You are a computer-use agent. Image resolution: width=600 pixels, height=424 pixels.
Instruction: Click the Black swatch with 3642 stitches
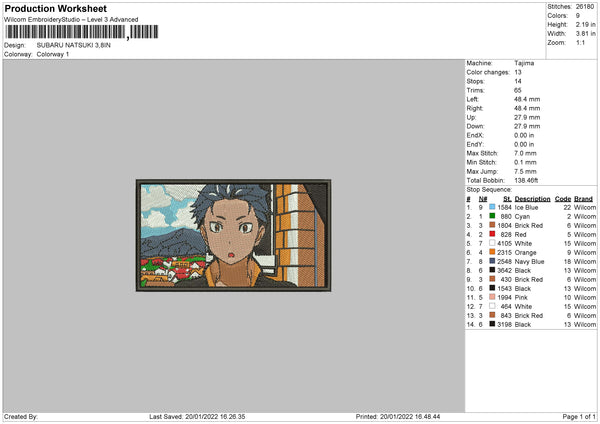[x=492, y=270]
